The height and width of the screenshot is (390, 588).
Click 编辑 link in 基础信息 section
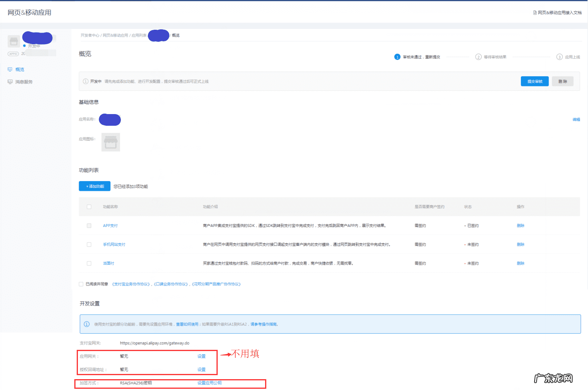[x=576, y=120]
